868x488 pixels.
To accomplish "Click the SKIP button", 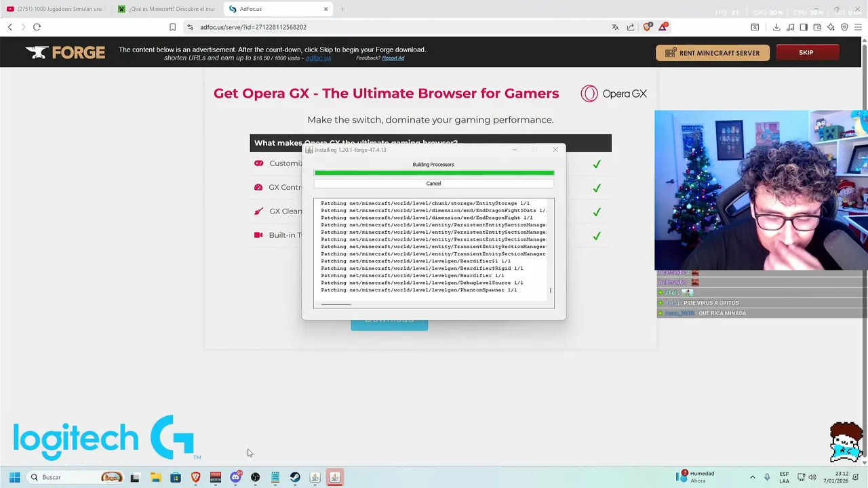I will coord(806,52).
